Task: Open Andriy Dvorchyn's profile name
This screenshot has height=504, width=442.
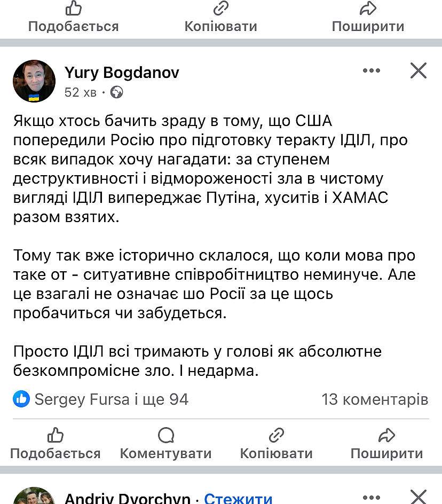Action: tap(127, 499)
